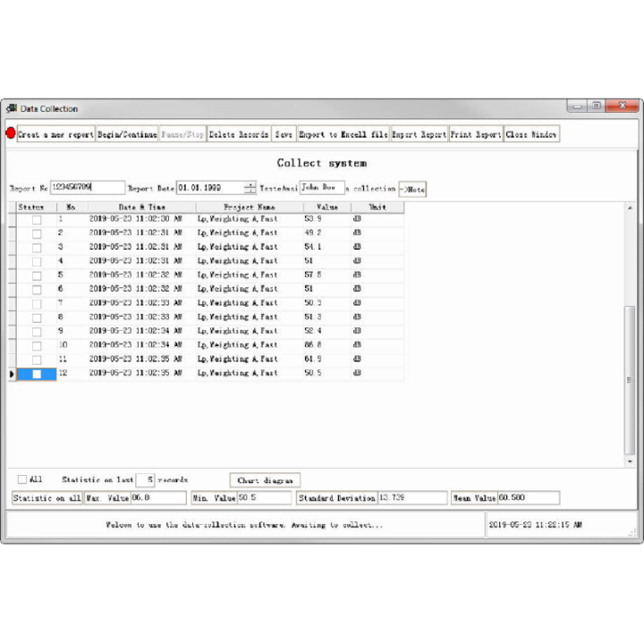Open the Chart diagram
Viewport: 644px width, 644px height.
pyautogui.click(x=265, y=480)
